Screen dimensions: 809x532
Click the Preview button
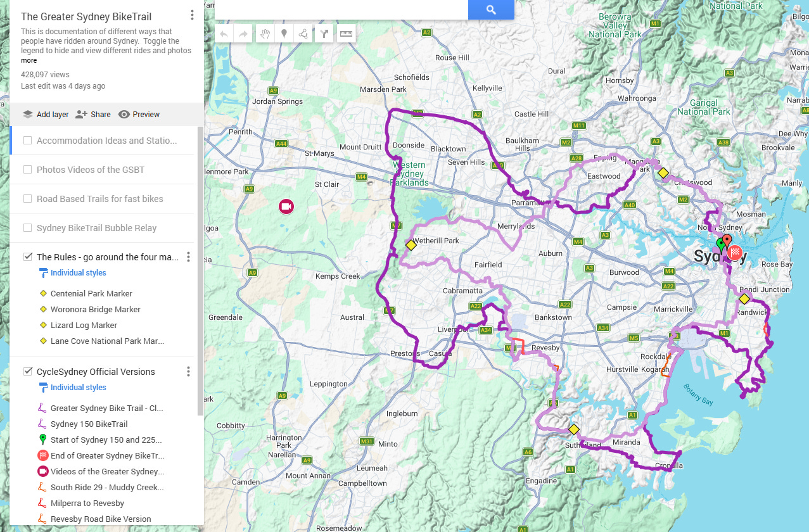tap(139, 115)
